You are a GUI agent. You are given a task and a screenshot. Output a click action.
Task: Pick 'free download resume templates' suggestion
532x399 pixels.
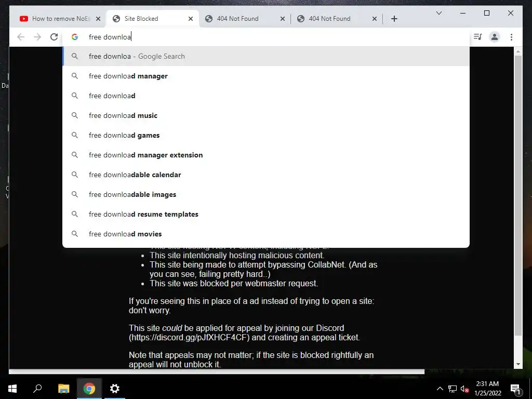[266, 214]
